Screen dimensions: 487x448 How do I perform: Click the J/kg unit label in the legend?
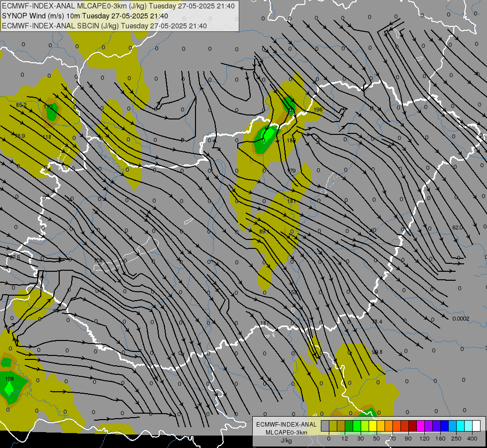pos(286,441)
